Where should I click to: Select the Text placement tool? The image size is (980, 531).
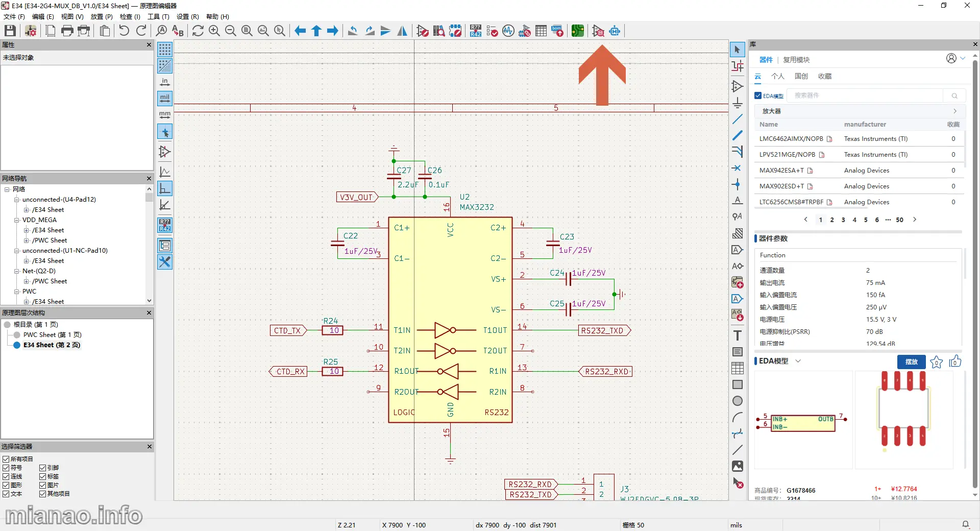738,335
